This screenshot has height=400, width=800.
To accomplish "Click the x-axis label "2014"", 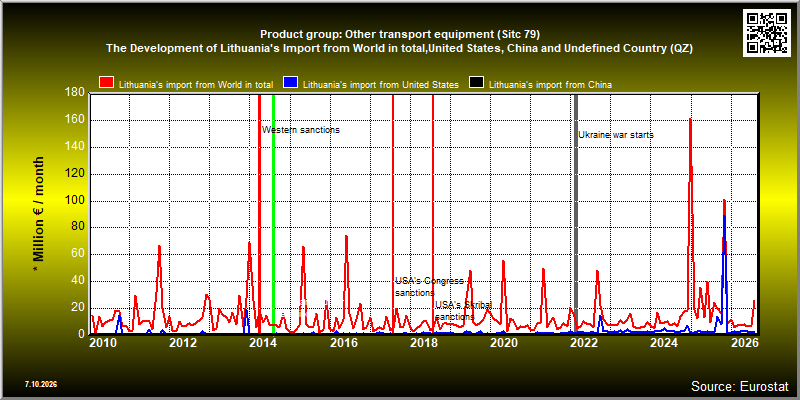I will (263, 342).
